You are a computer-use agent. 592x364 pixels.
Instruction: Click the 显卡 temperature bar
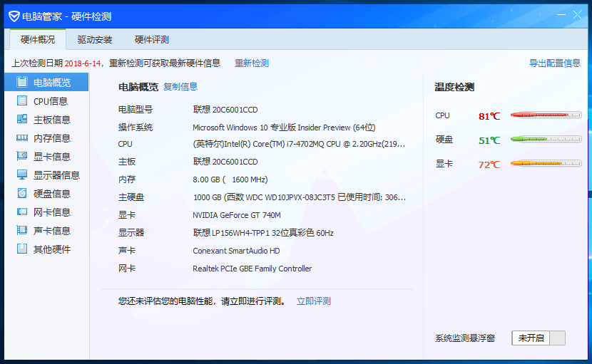pyautogui.click(x=546, y=163)
